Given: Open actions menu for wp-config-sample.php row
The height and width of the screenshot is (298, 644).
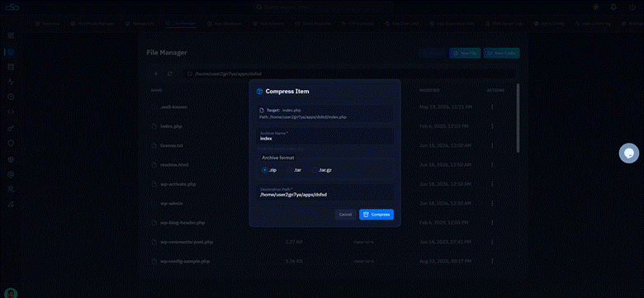Looking at the screenshot, I should 492,261.
